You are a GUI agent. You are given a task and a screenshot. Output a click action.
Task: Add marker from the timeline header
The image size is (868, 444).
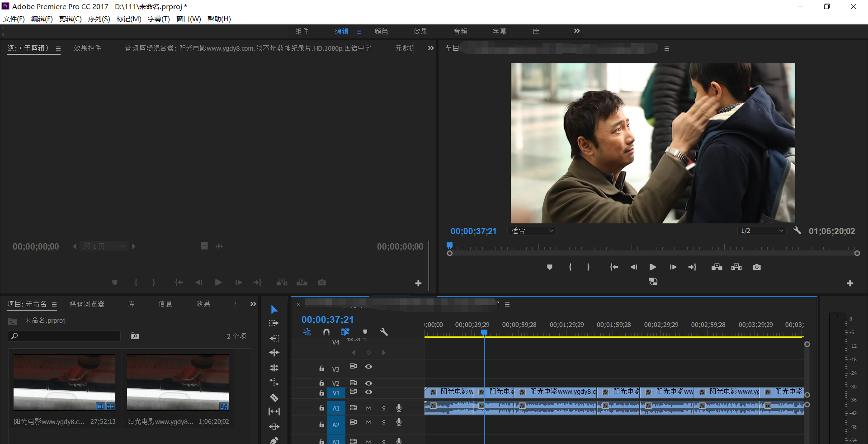pyautogui.click(x=365, y=332)
